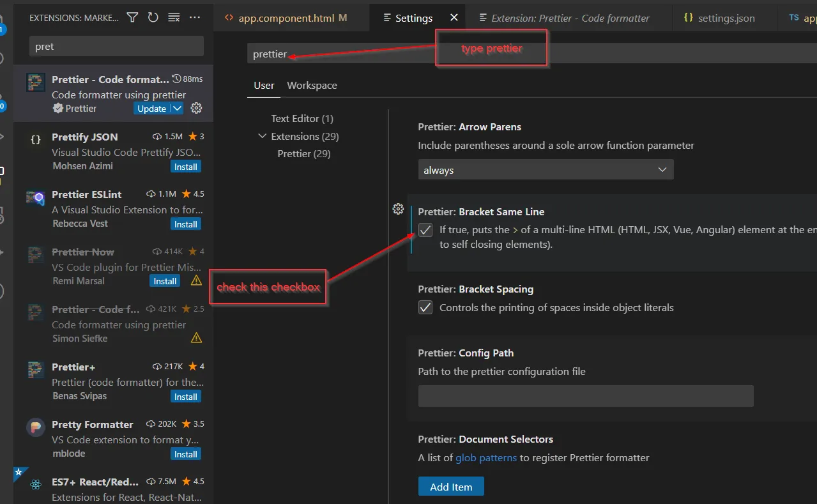The width and height of the screenshot is (817, 504).
Task: Install the Prettier+ extension
Action: pos(186,397)
